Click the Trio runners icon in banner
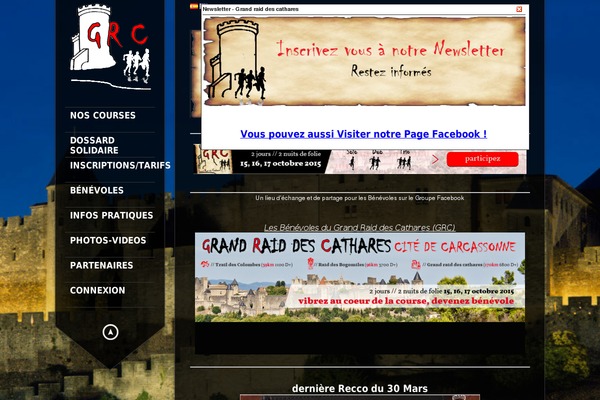This screenshot has height=400, width=600. [x=404, y=163]
